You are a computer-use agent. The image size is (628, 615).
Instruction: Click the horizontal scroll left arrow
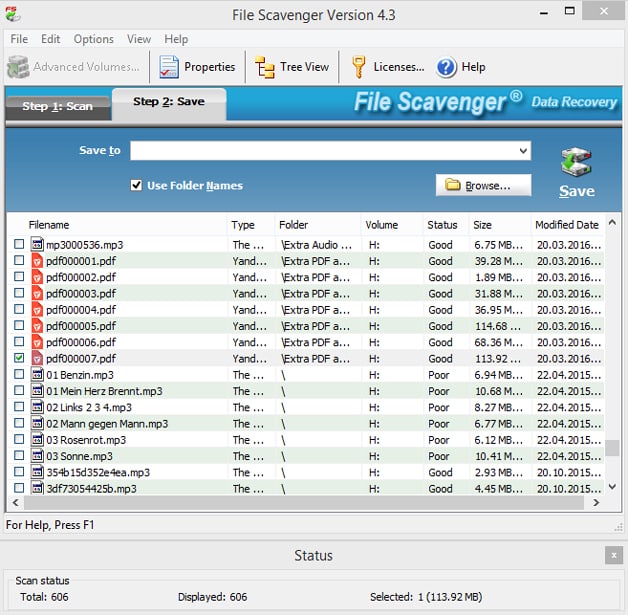pyautogui.click(x=16, y=502)
